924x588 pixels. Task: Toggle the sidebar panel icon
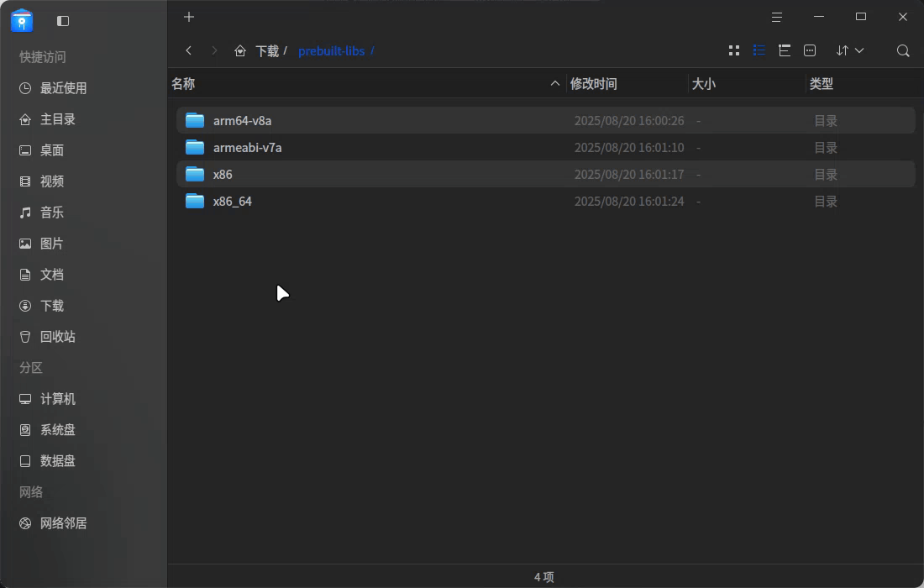[x=63, y=21]
